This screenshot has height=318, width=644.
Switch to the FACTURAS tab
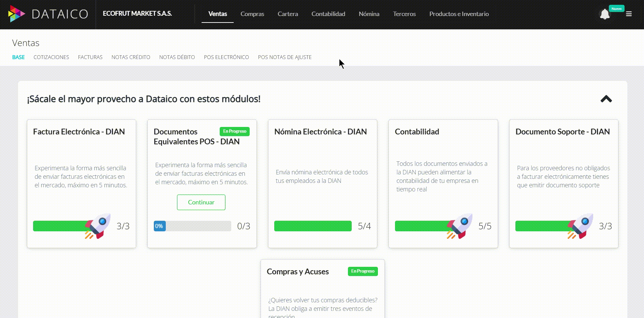click(90, 57)
